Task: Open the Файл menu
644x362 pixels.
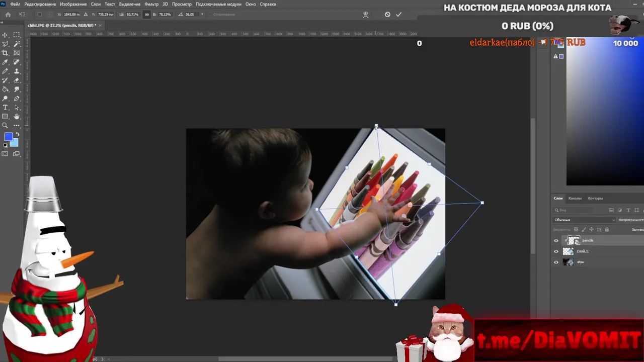Action: (x=15, y=4)
